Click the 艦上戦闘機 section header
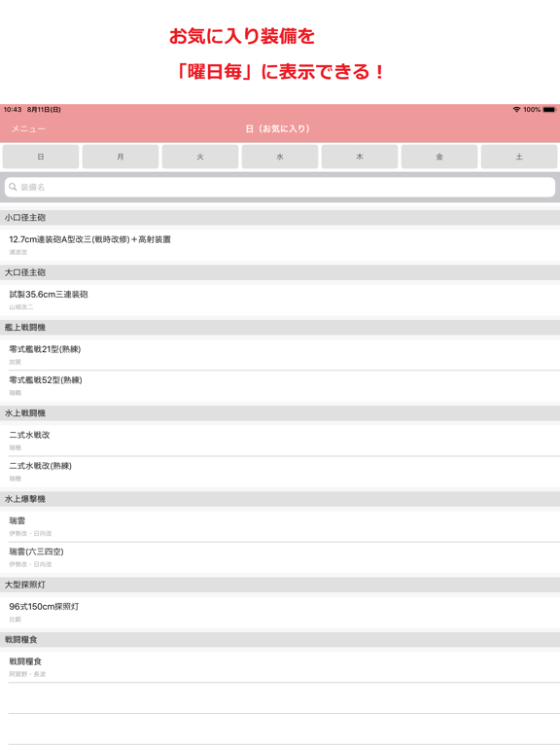This screenshot has height=747, width=560. pos(280,327)
